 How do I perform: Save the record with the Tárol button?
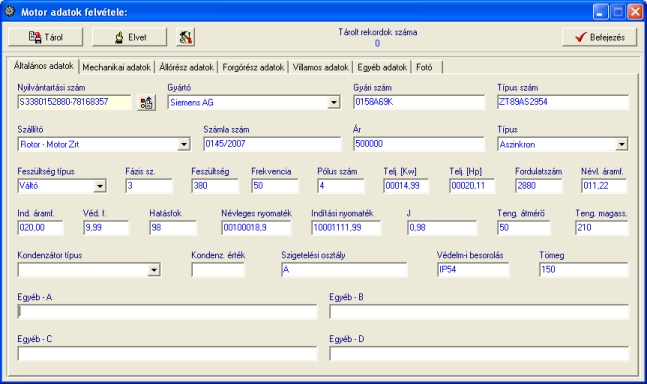[x=45, y=37]
